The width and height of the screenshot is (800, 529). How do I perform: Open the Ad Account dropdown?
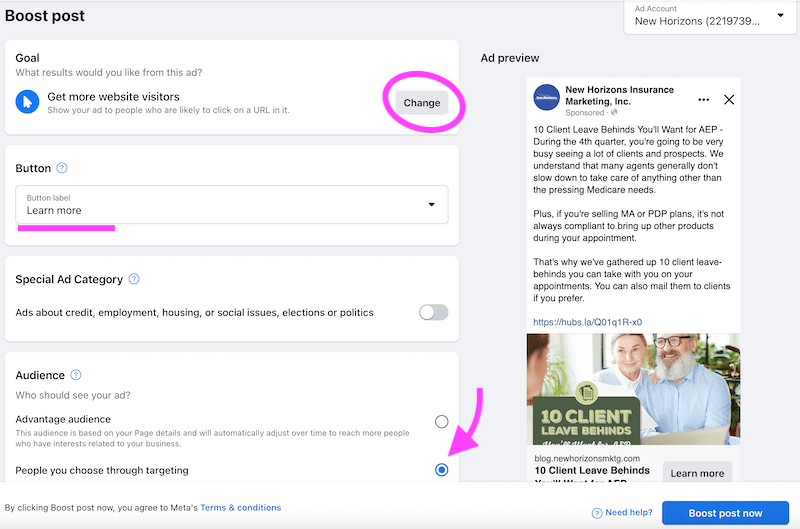point(710,16)
